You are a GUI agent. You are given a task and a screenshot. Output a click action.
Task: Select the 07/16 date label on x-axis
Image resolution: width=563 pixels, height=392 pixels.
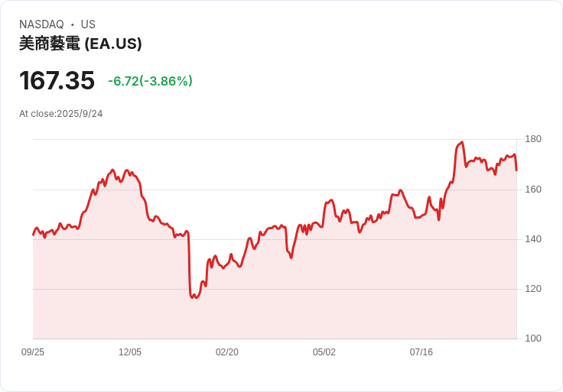tap(421, 352)
